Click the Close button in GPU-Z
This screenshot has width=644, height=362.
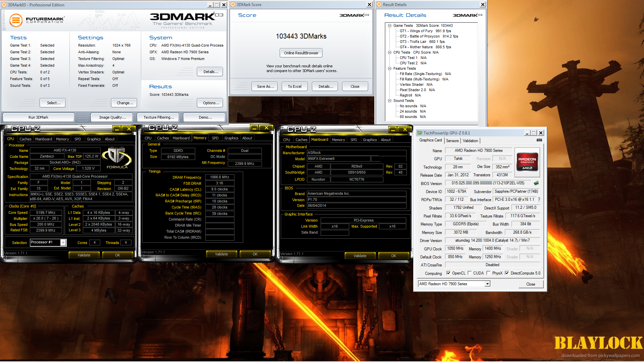[531, 284]
